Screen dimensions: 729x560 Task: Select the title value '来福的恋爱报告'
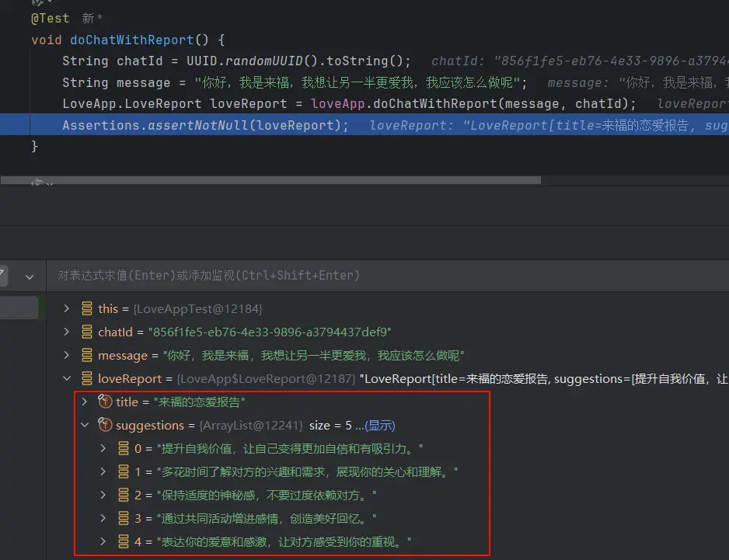coord(199,402)
